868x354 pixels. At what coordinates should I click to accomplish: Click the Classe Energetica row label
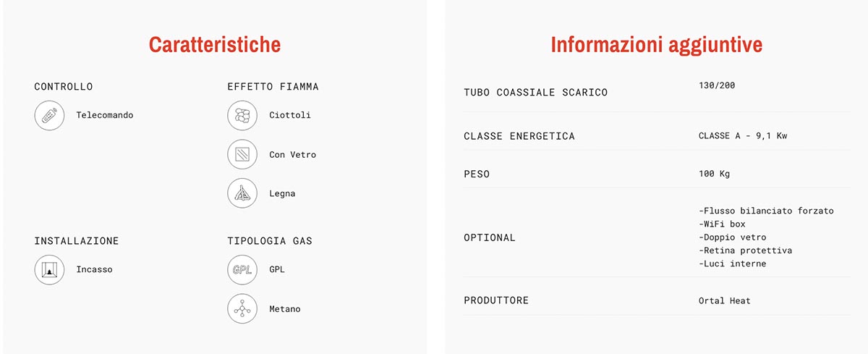point(519,136)
